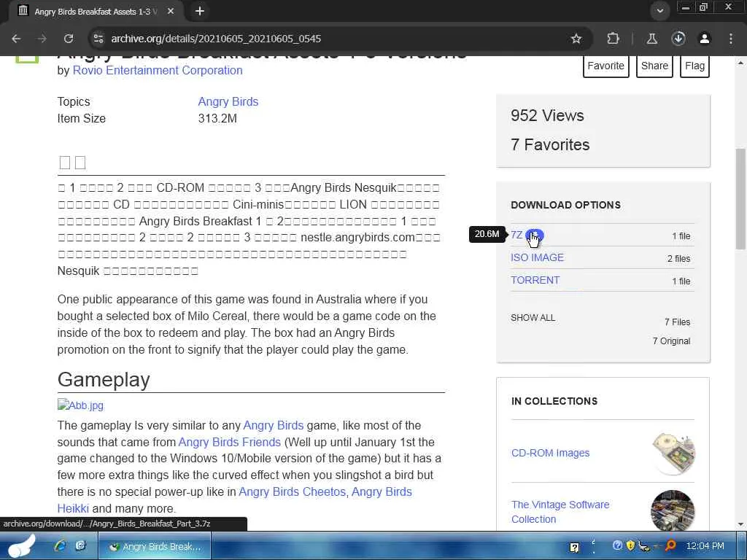Close the Angry Birds Breakfast Assets tab
747x560 pixels.
coord(171,11)
